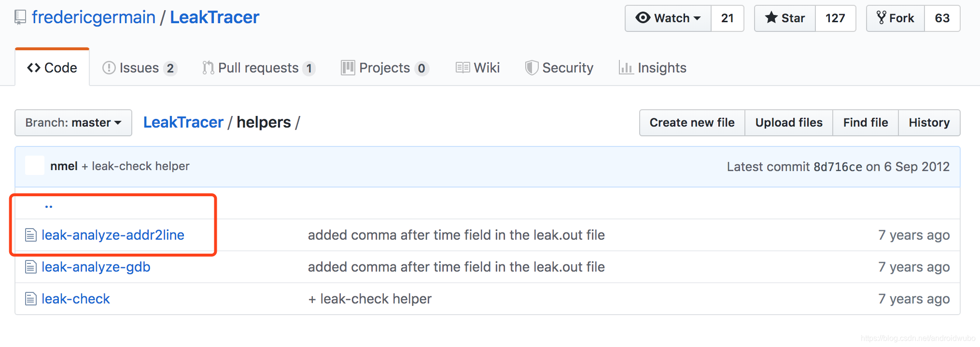980x347 pixels.
Task: Open latest commit 8d716ce link
Action: (838, 167)
